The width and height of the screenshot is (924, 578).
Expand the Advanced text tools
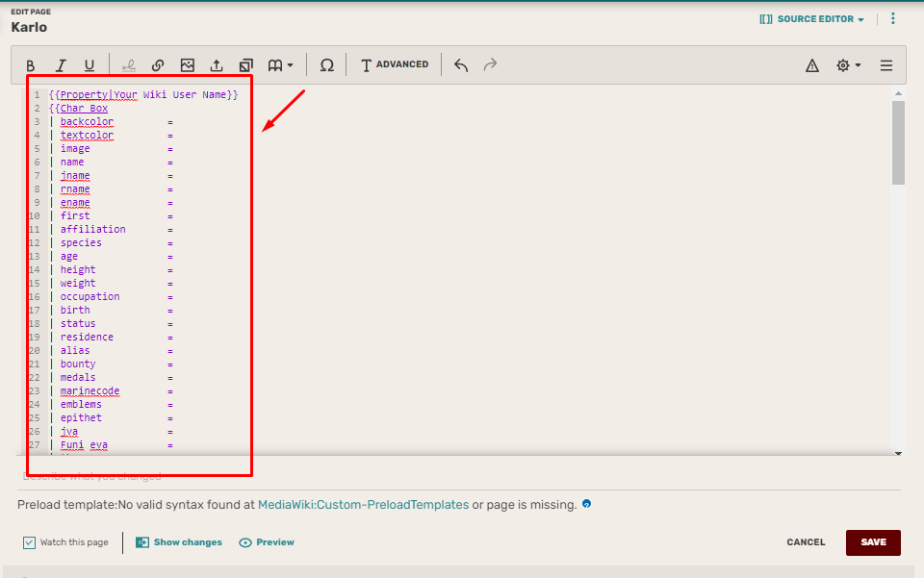point(395,64)
